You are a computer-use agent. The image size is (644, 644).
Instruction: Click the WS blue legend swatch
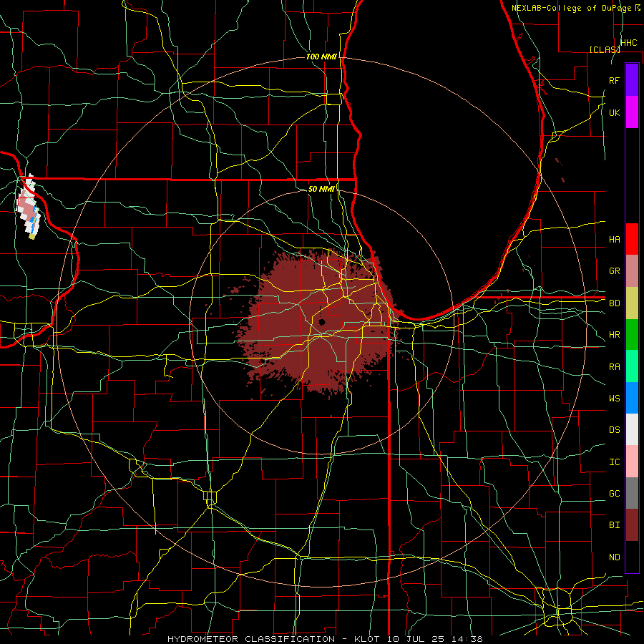632,398
